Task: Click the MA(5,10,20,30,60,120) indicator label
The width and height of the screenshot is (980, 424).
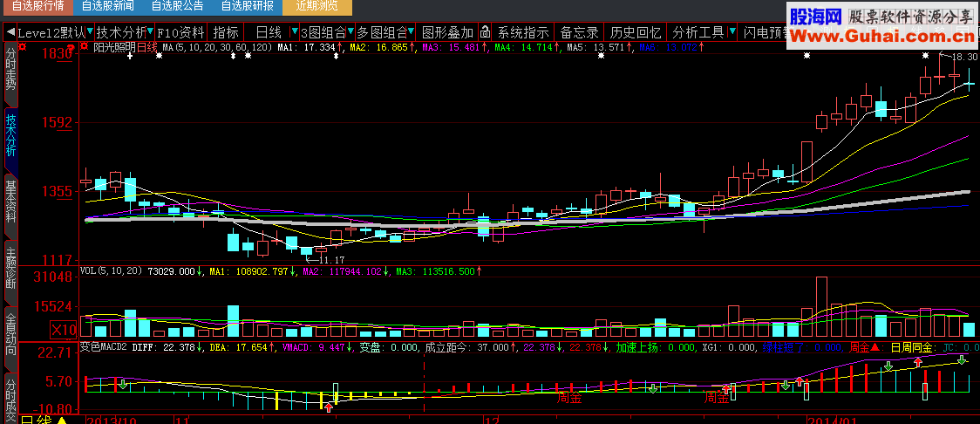Action: coord(218,47)
